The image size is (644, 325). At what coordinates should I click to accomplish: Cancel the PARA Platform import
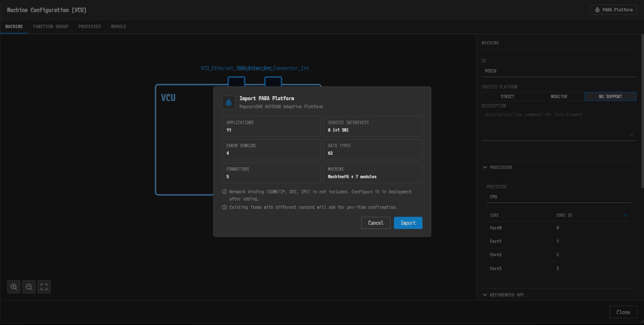pos(376,223)
